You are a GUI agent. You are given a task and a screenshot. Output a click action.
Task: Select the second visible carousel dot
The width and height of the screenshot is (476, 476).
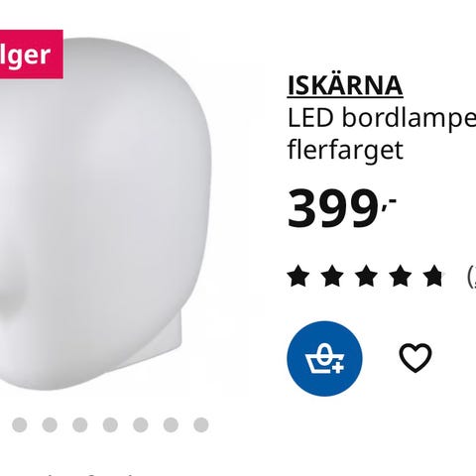(50, 424)
